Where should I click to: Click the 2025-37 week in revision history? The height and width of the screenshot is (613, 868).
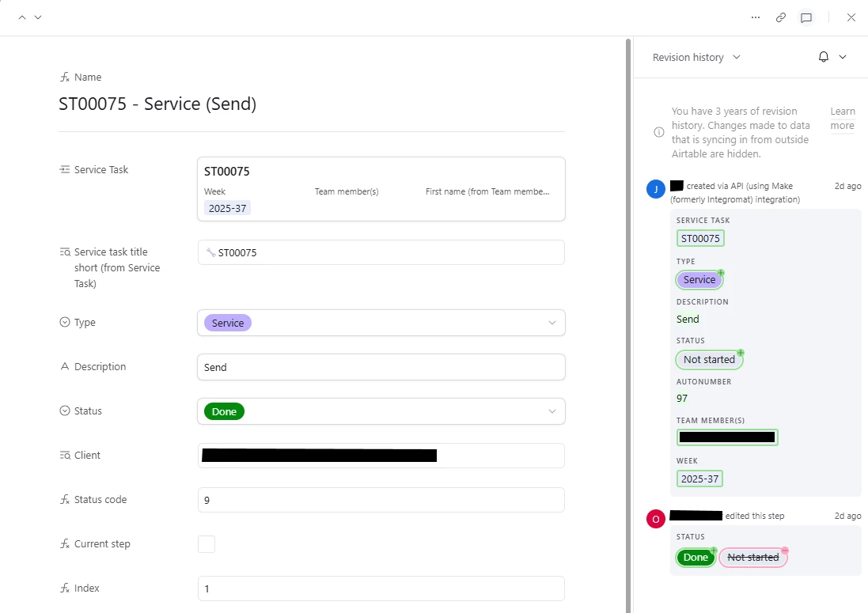(x=699, y=479)
